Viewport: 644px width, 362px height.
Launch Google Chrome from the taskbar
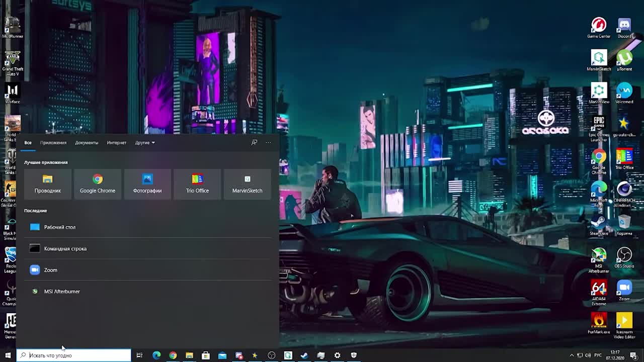pos(173,355)
